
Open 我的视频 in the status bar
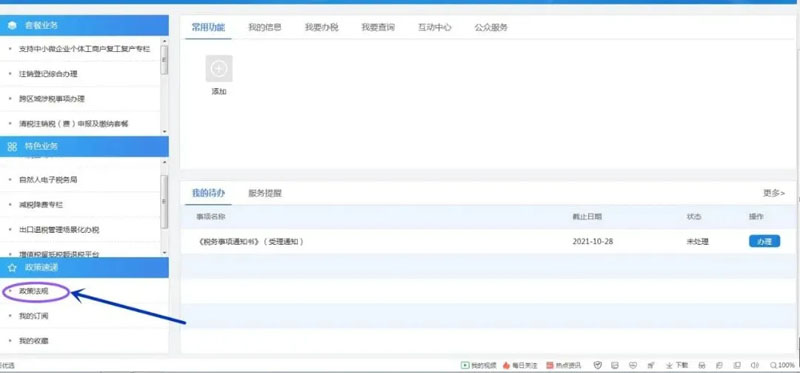(x=479, y=365)
